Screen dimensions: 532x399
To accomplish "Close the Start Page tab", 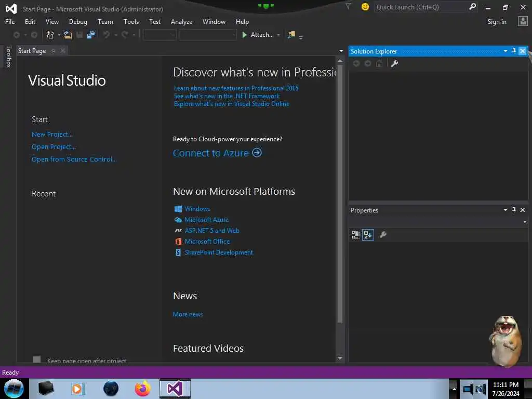I will pos(63,51).
